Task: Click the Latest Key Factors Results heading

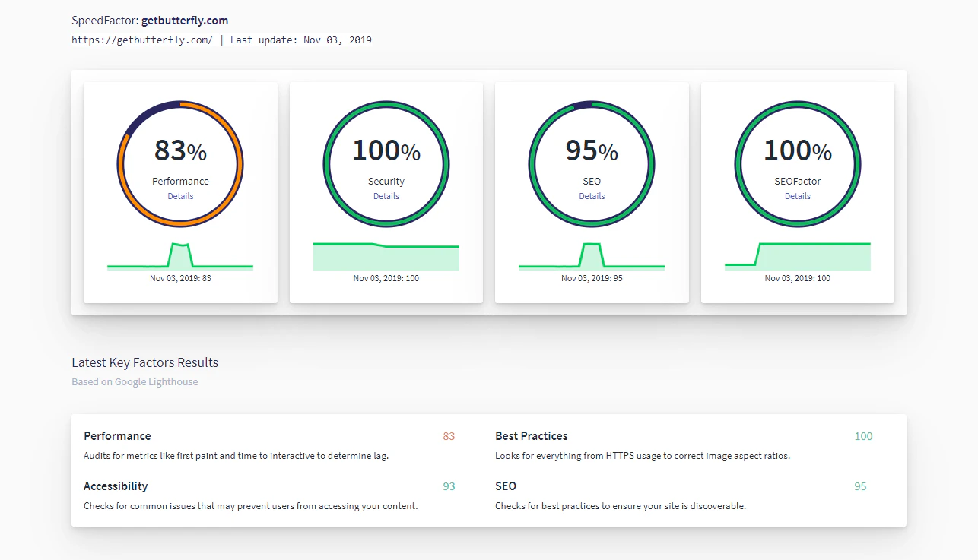Action: tap(144, 362)
